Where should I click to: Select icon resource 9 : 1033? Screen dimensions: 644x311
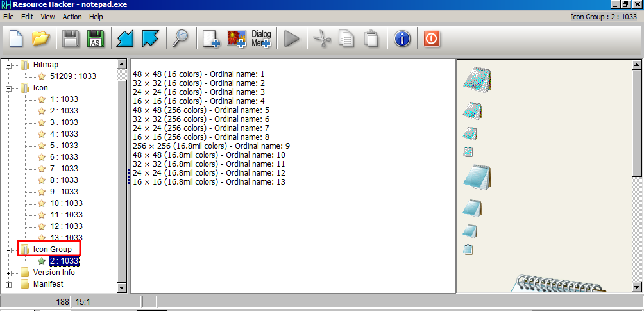[64, 191]
